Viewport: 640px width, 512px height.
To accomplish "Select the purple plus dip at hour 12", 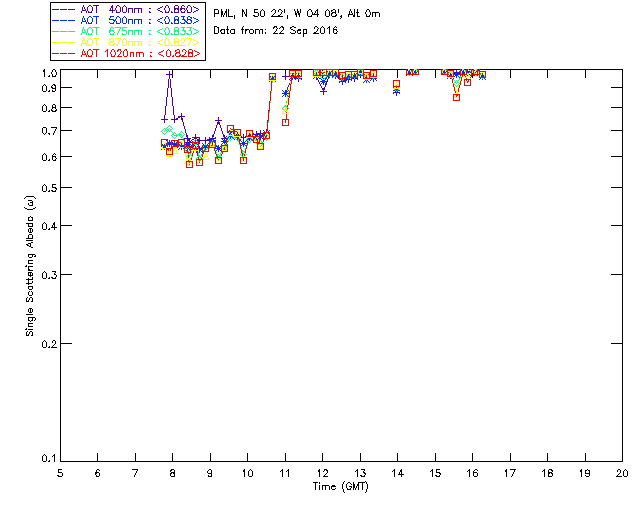I will point(323,91).
